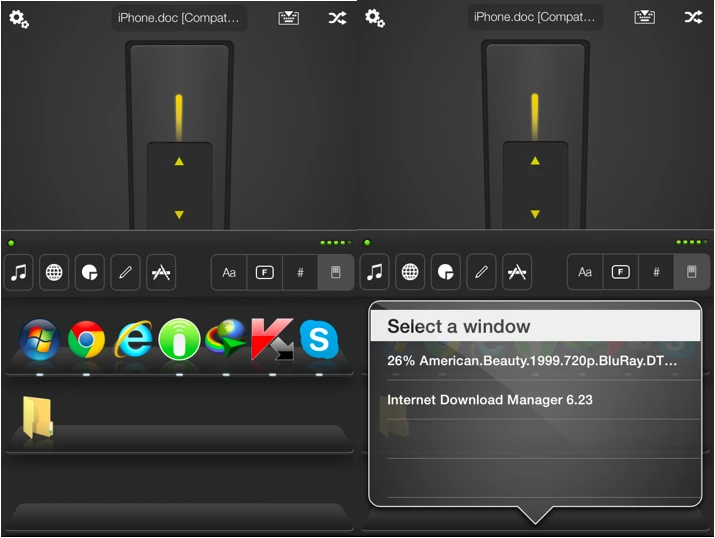This screenshot has width=715, height=538.
Task: Toggle the # number keys in right screen
Action: (x=656, y=272)
